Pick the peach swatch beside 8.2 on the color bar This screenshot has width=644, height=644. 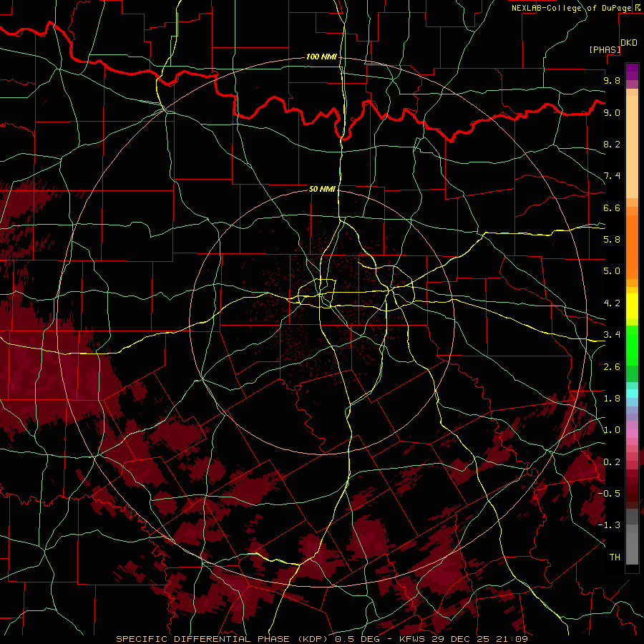pos(632,147)
